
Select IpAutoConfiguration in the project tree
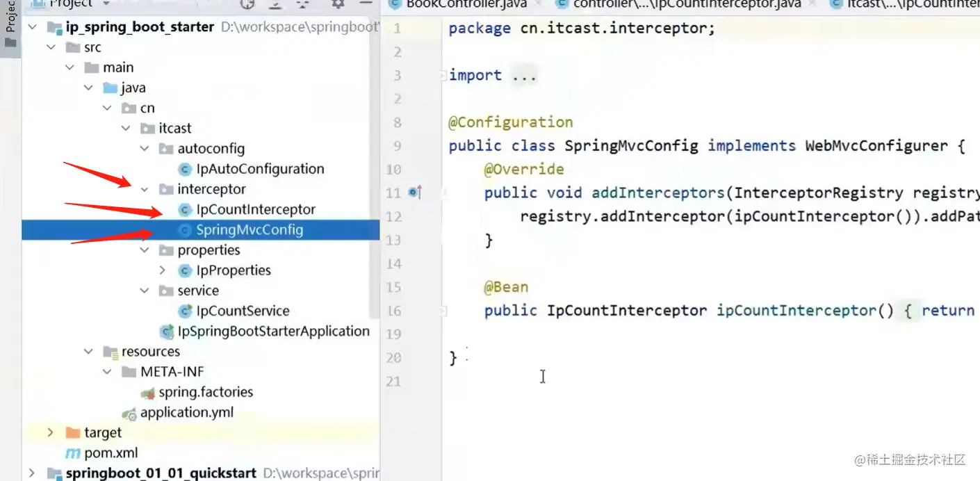tap(260, 169)
